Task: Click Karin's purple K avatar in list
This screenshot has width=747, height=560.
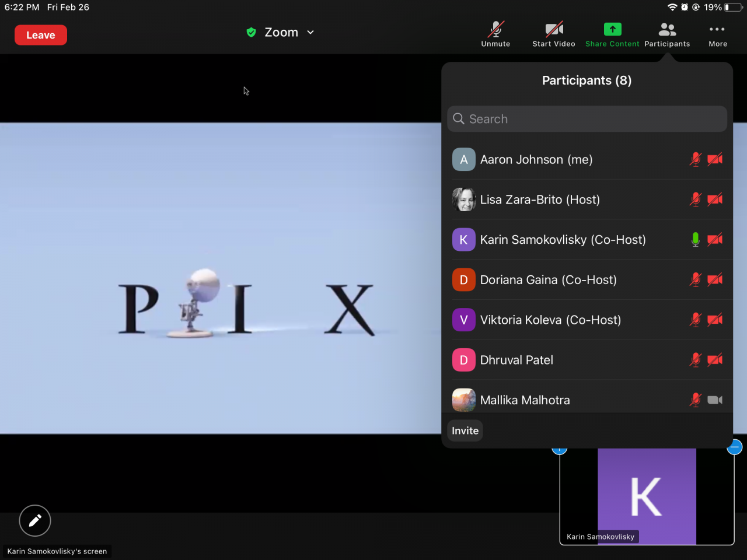Action: pyautogui.click(x=464, y=240)
